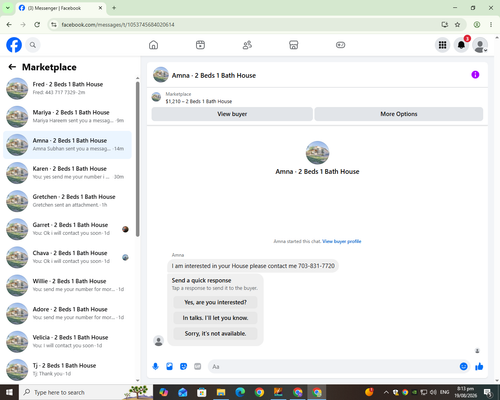Choose a sticker icon in composer
The image size is (500, 400).
(x=183, y=367)
